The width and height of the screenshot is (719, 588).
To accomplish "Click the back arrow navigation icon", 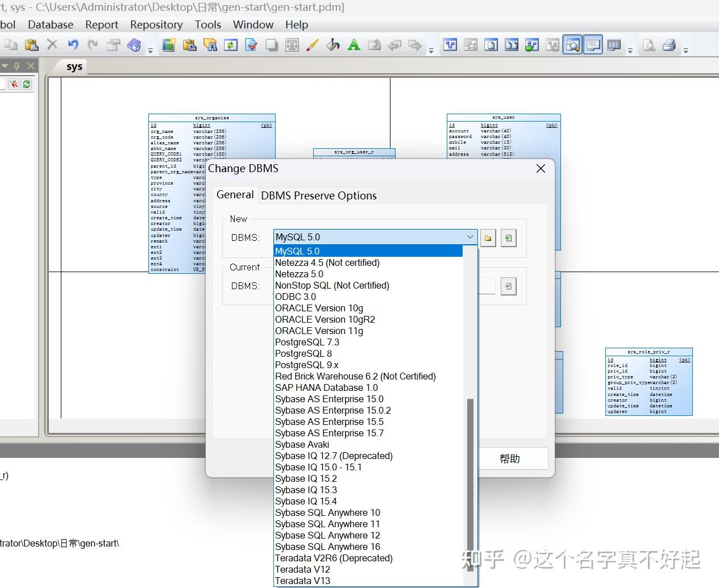I will click(x=394, y=45).
